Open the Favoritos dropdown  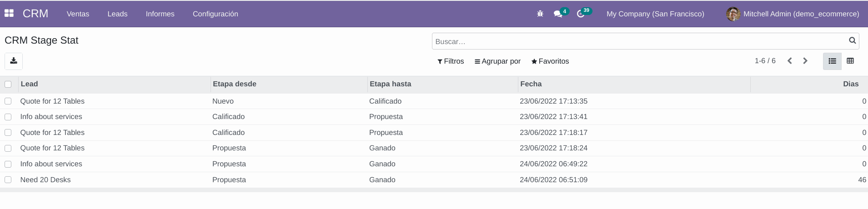[550, 61]
